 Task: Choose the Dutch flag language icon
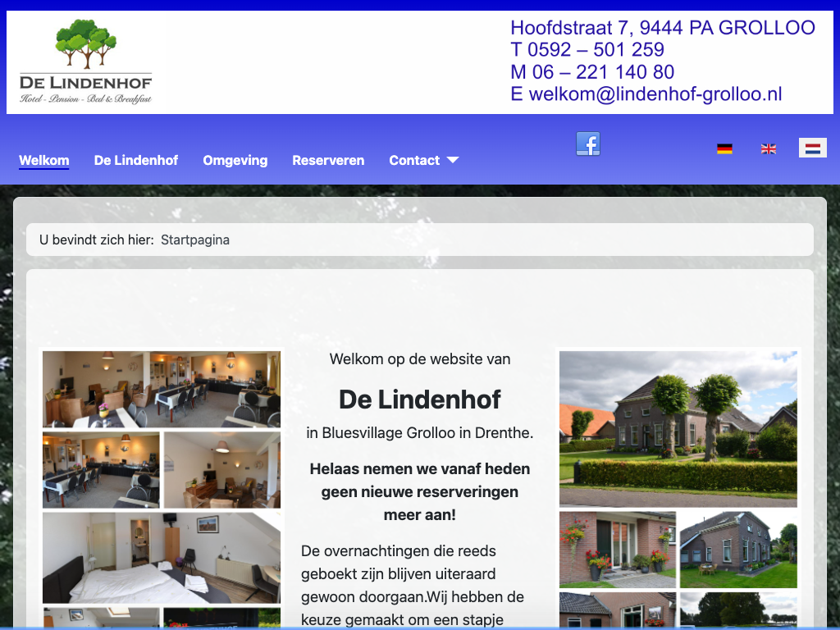(x=812, y=148)
